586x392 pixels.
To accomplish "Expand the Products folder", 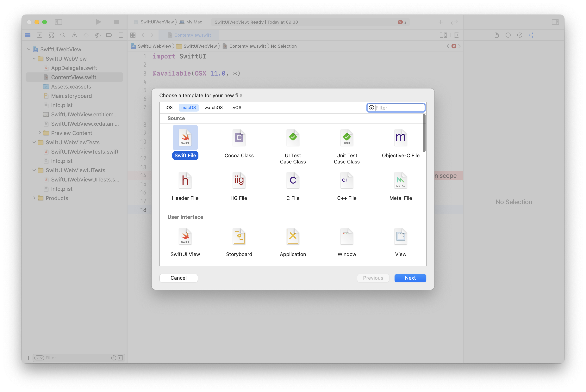I will point(34,198).
